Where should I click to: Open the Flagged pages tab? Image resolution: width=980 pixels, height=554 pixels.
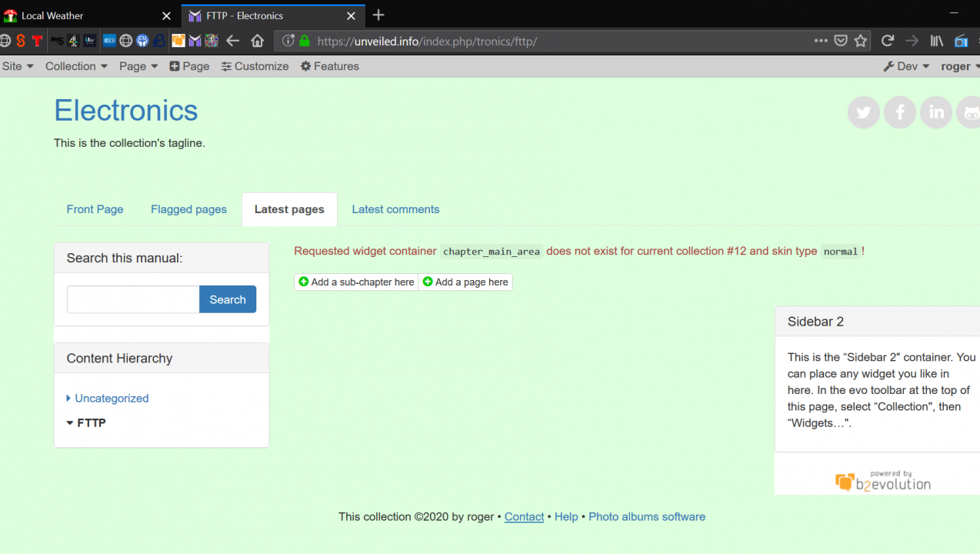(x=188, y=209)
